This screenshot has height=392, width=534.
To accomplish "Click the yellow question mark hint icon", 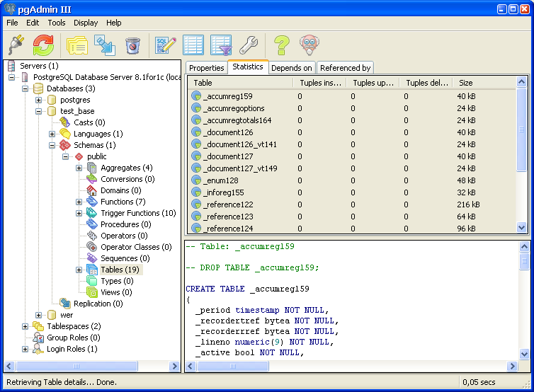I will [x=281, y=45].
